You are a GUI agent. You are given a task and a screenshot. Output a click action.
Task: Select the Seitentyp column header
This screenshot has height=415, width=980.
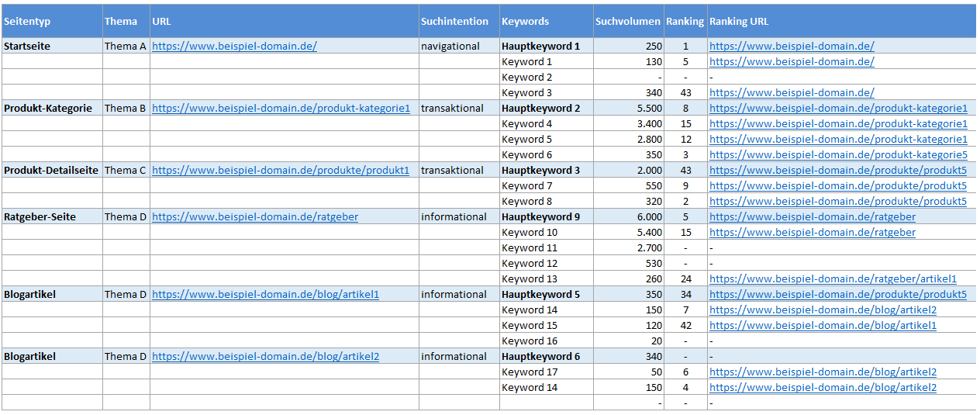coord(52,21)
